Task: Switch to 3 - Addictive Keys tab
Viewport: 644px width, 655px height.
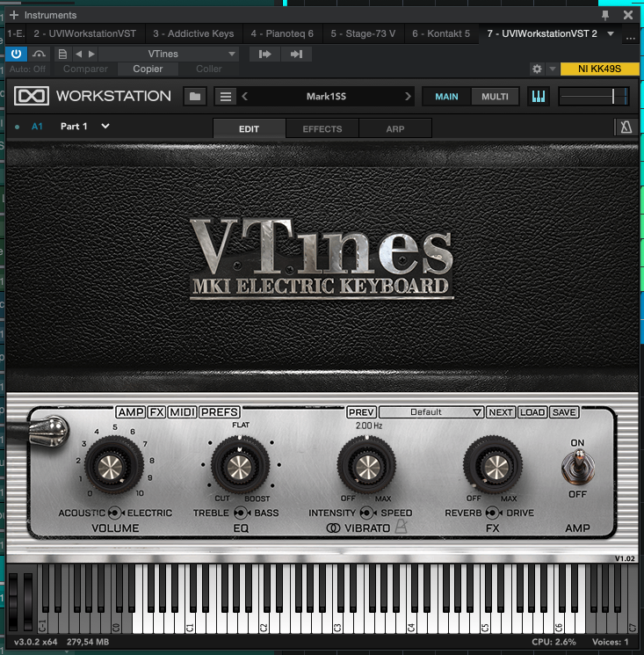Action: point(193,33)
